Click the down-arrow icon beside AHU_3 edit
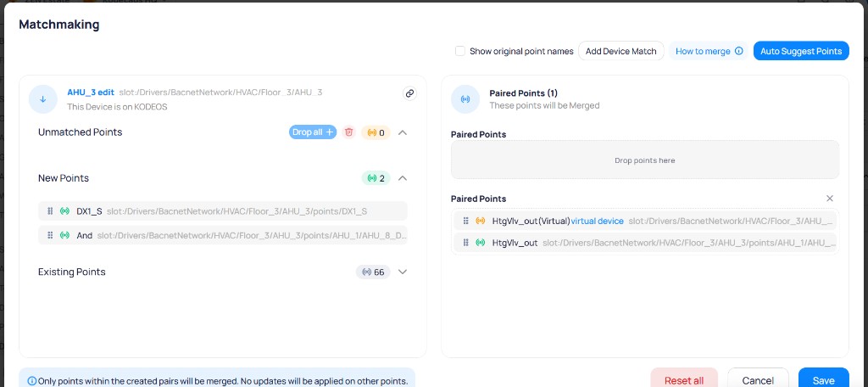 43,99
